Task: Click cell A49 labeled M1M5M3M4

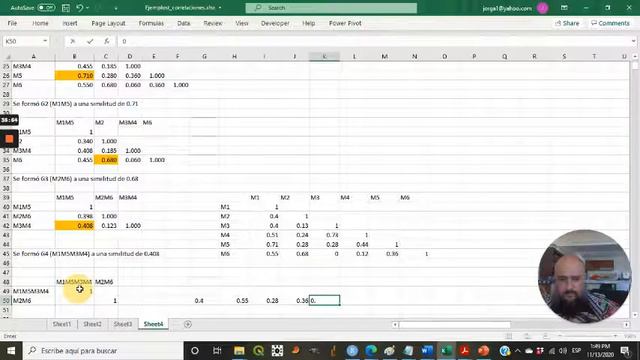Action: tap(33, 291)
